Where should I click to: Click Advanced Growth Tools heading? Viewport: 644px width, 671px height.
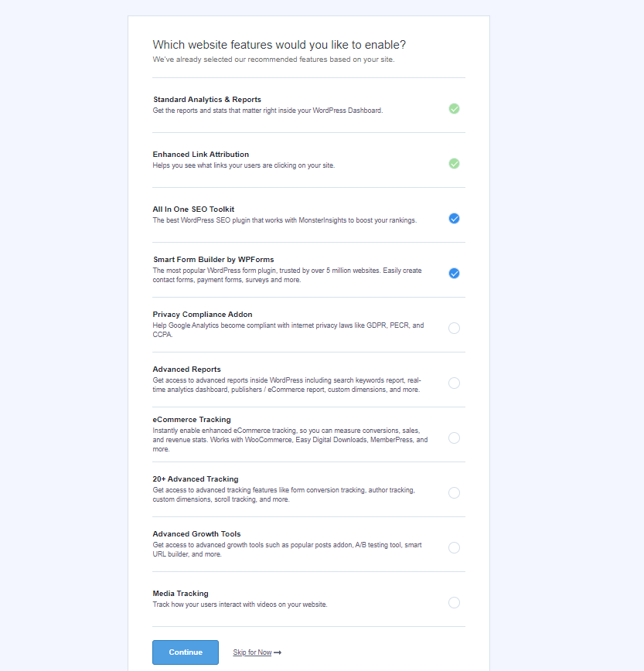[x=196, y=534]
